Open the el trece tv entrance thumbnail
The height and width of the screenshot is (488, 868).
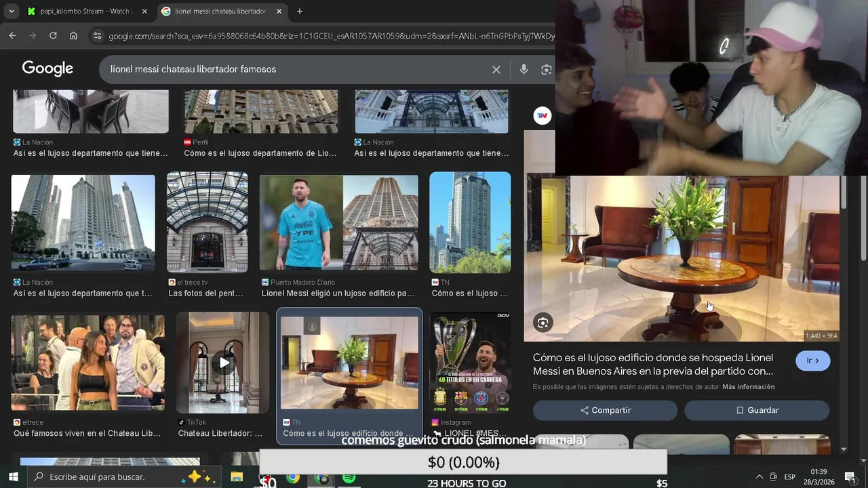(207, 222)
